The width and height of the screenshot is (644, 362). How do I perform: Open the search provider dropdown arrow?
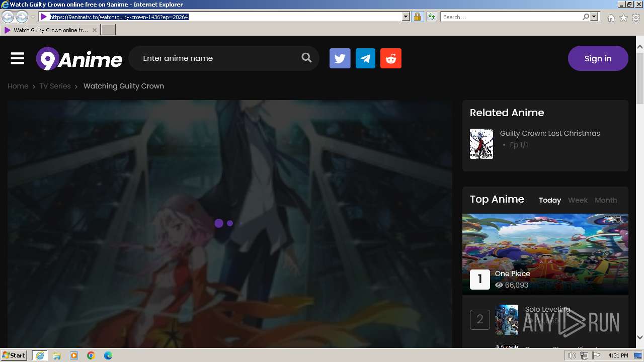pos(595,17)
